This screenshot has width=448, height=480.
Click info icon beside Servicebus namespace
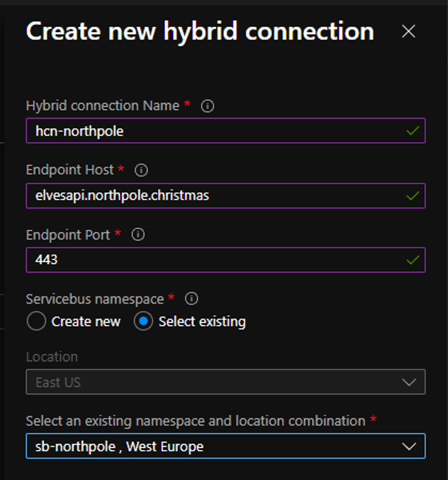click(x=191, y=299)
